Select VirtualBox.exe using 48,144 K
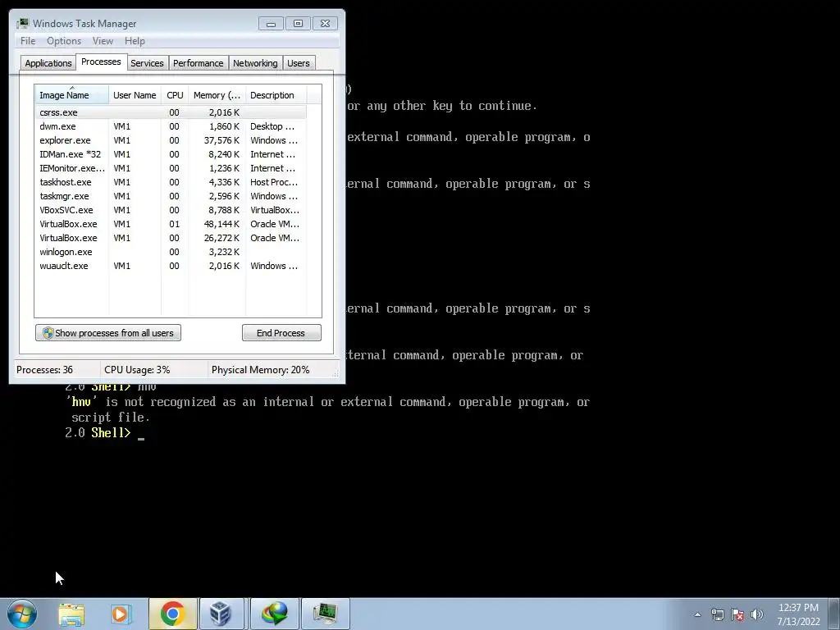Viewport: 840px width, 630px height. tap(171, 224)
